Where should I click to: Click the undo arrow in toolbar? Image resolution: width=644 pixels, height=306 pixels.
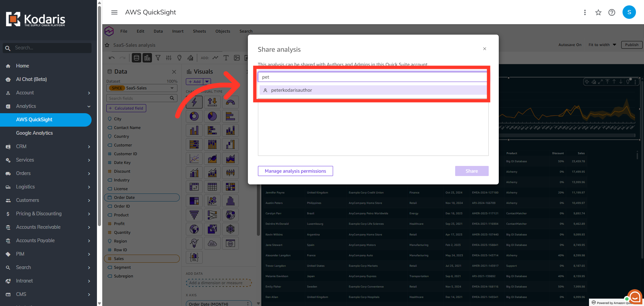pyautogui.click(x=112, y=58)
